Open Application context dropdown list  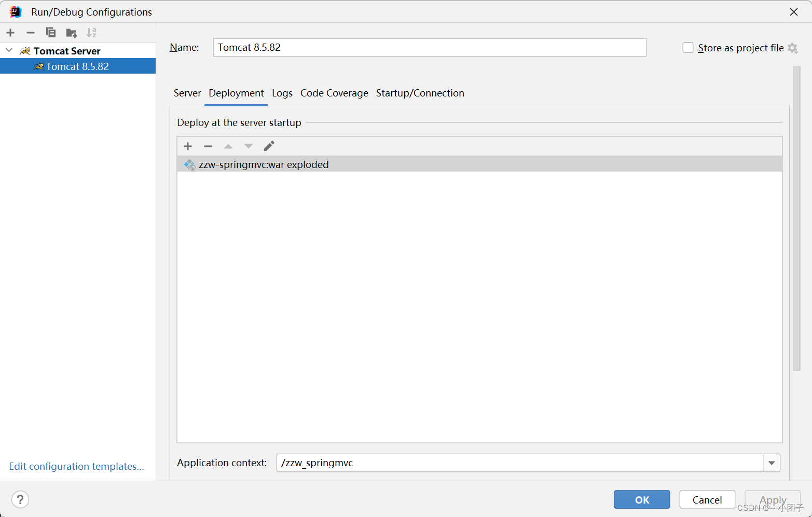click(x=772, y=463)
